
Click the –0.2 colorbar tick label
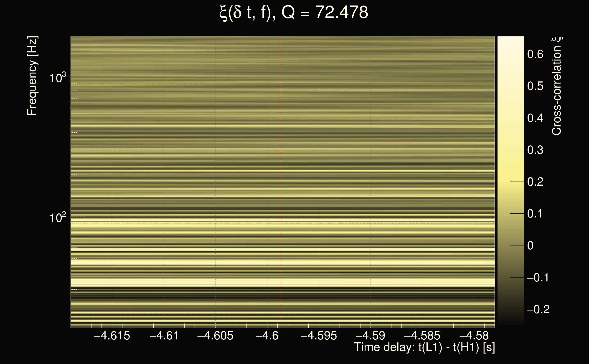pyautogui.click(x=538, y=310)
